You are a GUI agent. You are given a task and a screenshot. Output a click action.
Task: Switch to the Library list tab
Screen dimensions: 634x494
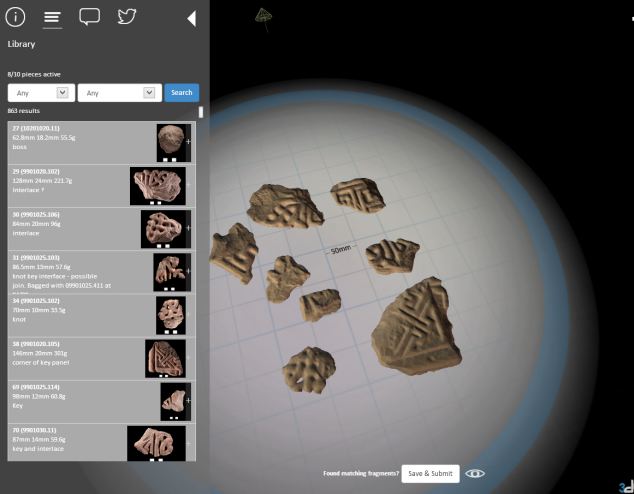coord(52,17)
